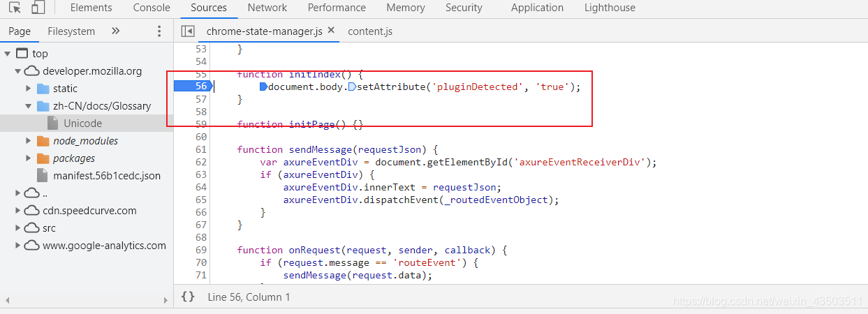Switch to the Lighthouse tab
The height and width of the screenshot is (314, 868).
610,8
